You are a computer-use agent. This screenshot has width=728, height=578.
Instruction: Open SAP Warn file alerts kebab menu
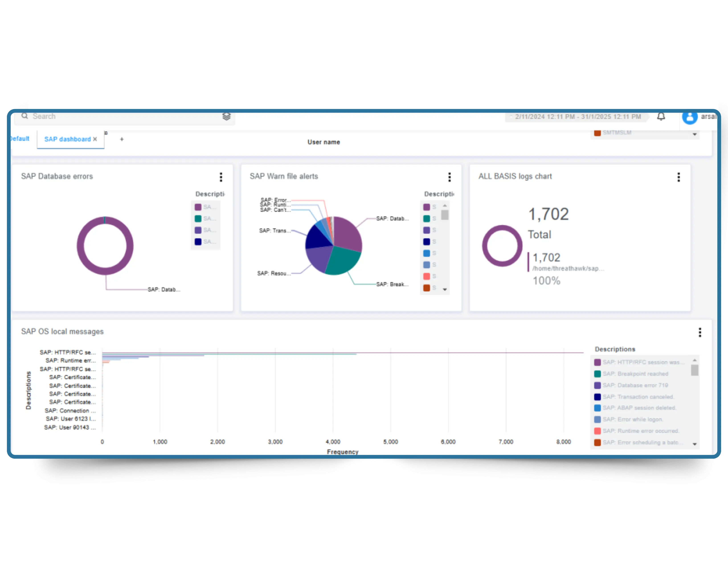(449, 177)
